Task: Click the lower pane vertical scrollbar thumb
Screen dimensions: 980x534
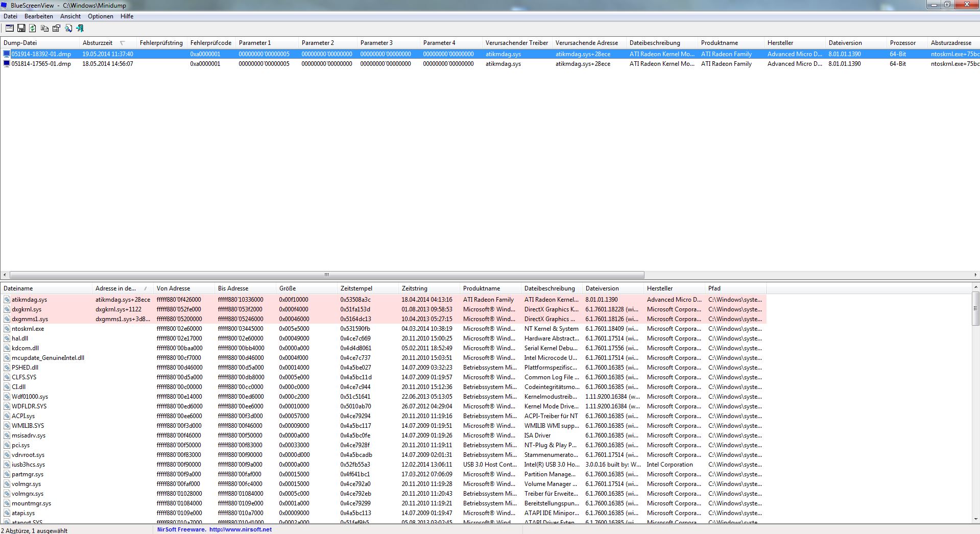Action: click(975, 308)
